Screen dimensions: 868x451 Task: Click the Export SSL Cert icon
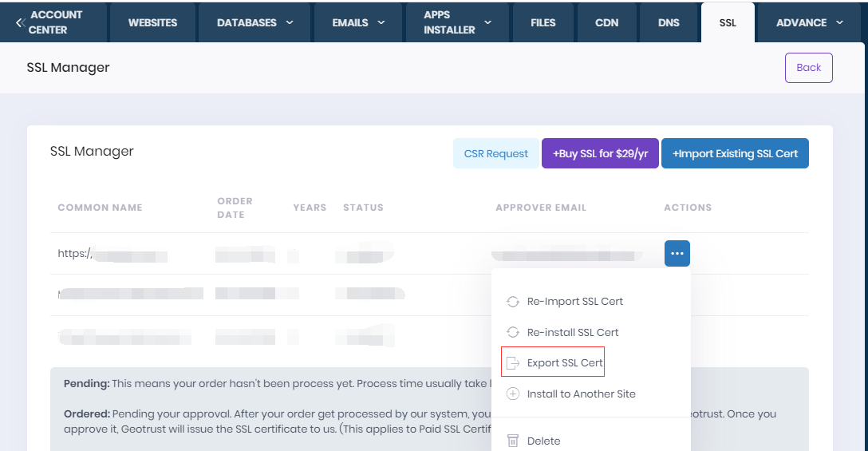coord(513,363)
